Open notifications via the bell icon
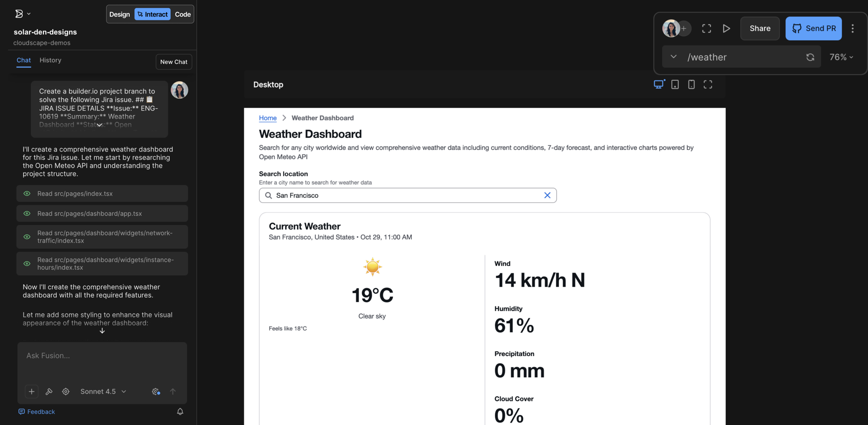The height and width of the screenshot is (425, 868). (180, 411)
